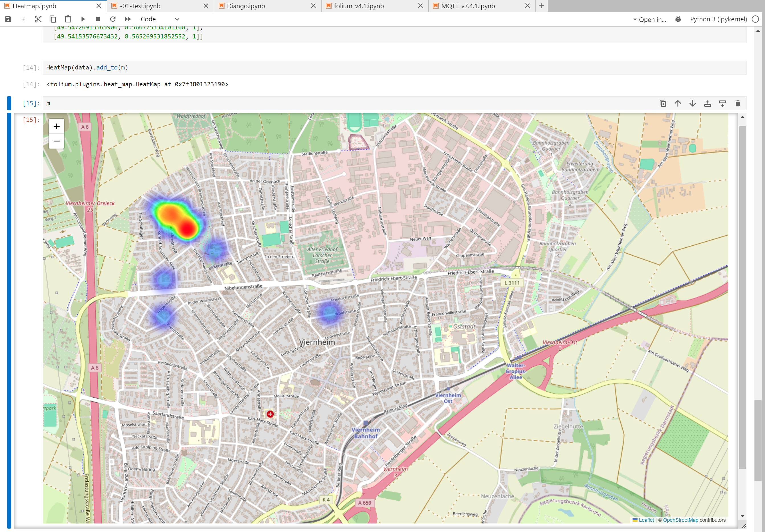Paste cell from the clipboard
The width and height of the screenshot is (765, 532).
68,19
